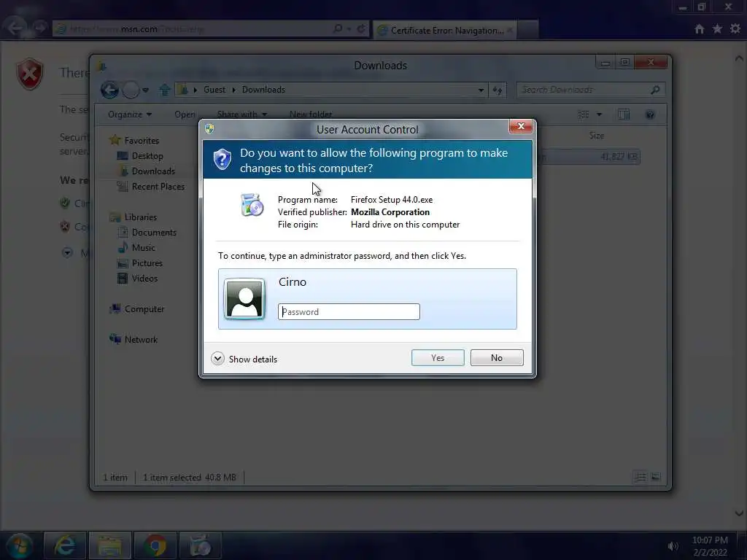Image resolution: width=747 pixels, height=560 pixels.
Task: Select Certificate Error Navigation tab
Action: point(445,30)
